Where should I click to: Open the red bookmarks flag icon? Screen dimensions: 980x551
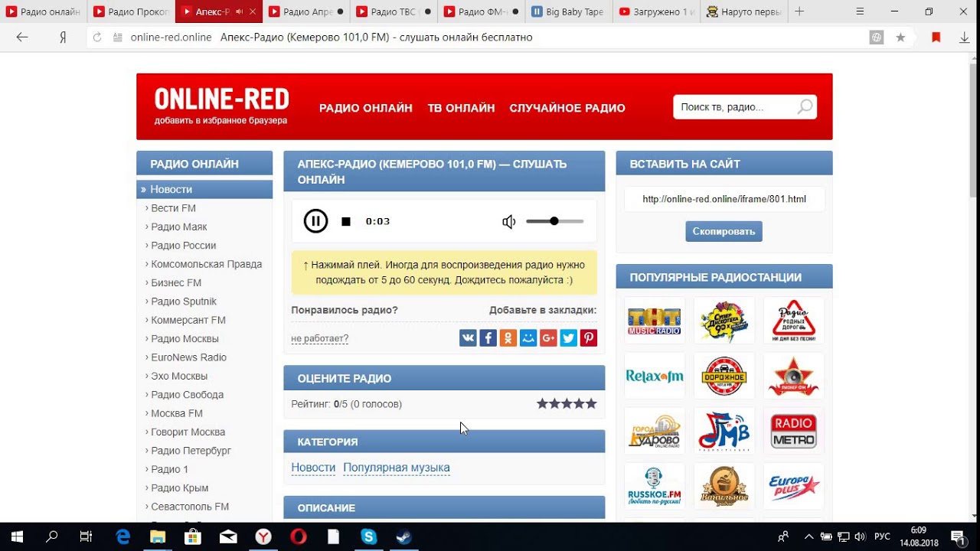click(x=936, y=37)
